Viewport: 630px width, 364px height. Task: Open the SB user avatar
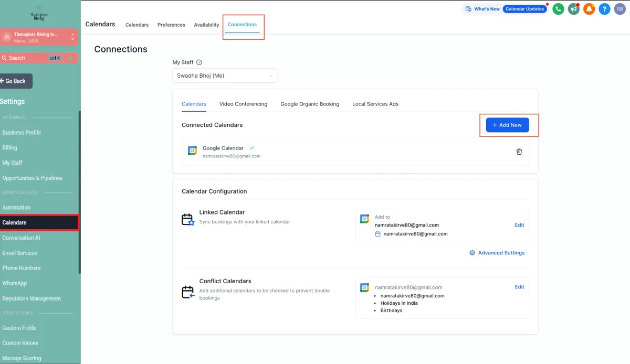click(619, 9)
